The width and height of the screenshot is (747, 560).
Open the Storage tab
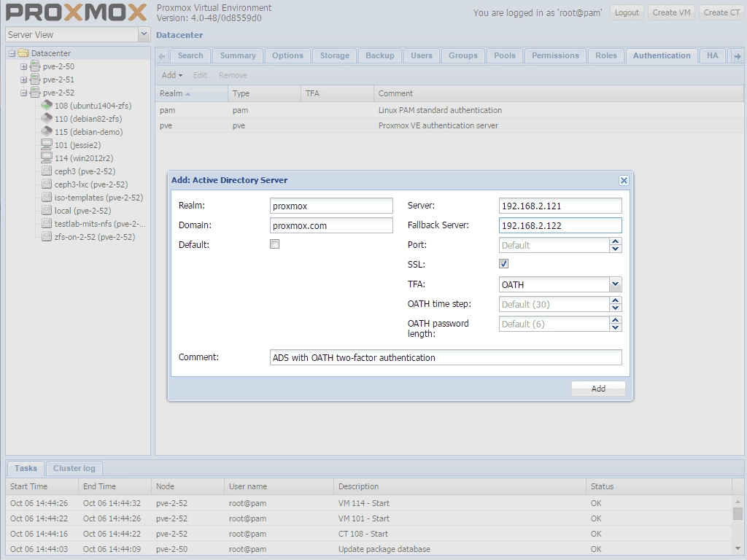[334, 55]
